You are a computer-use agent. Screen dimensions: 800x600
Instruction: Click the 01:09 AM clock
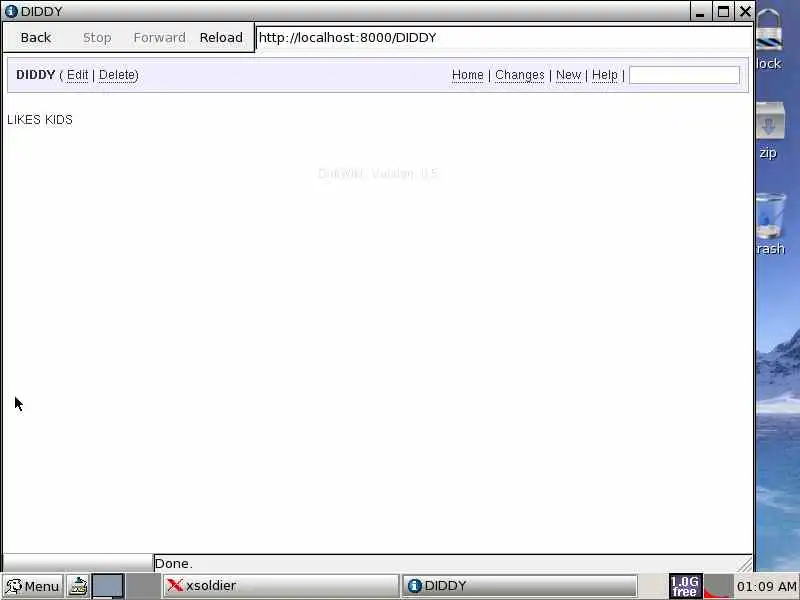[767, 587]
